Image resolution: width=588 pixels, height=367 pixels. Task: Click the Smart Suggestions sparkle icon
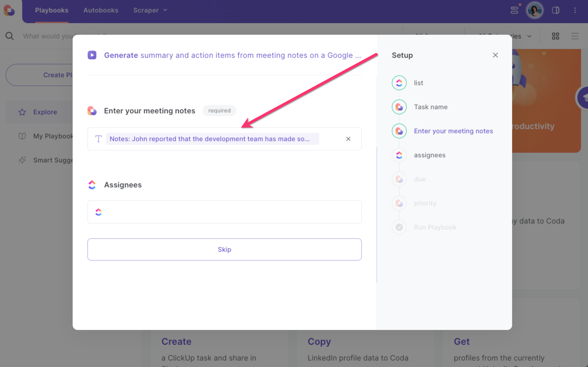[x=22, y=160]
